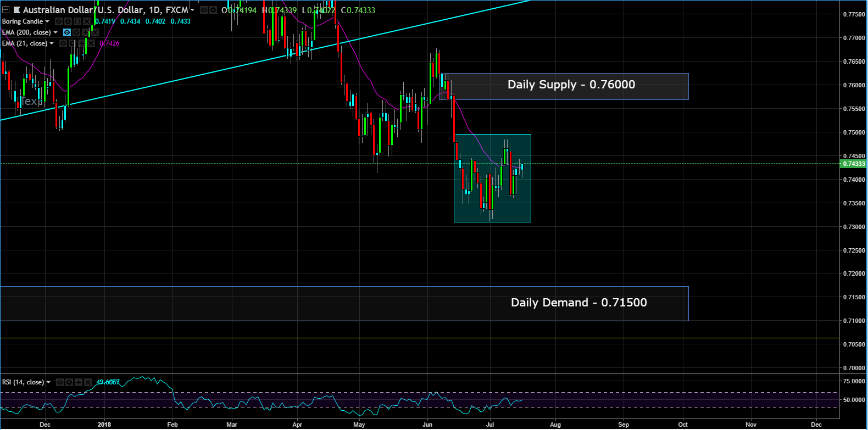Select the 'Daily Supply - 0.76000' text label
The image size is (868, 430).
click(x=571, y=85)
